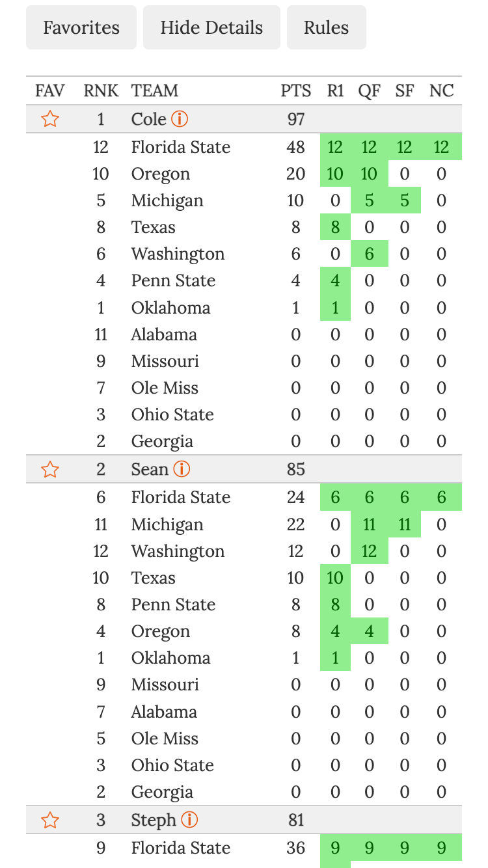Click the Favorites button
This screenshot has height=868, width=488.
81,28
